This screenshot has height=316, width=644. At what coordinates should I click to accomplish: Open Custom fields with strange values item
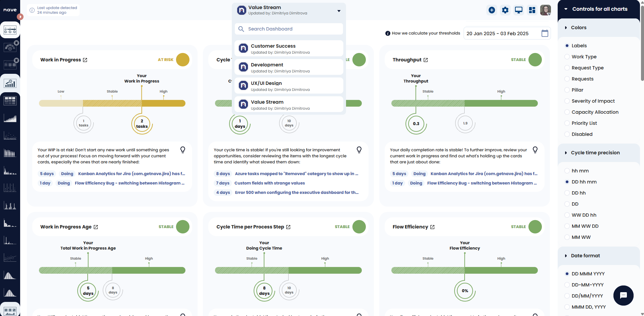269,183
